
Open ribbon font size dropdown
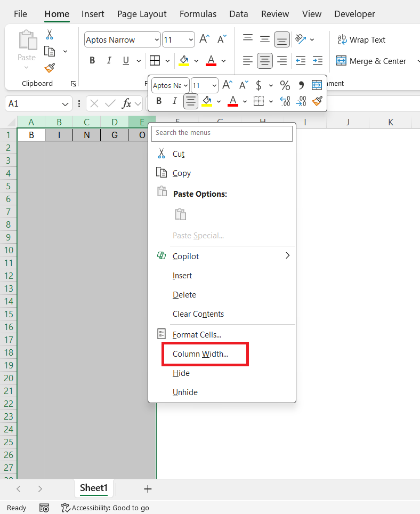[191, 39]
